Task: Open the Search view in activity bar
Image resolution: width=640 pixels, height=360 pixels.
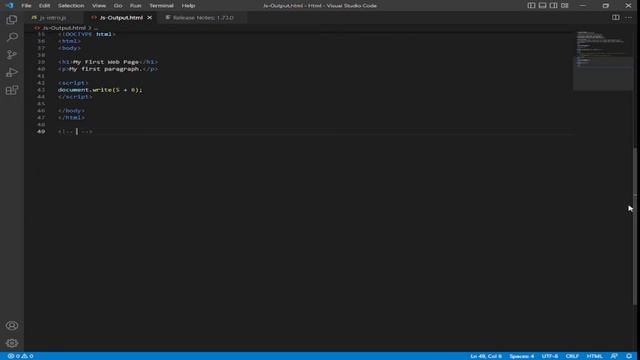Action: pos(12,37)
